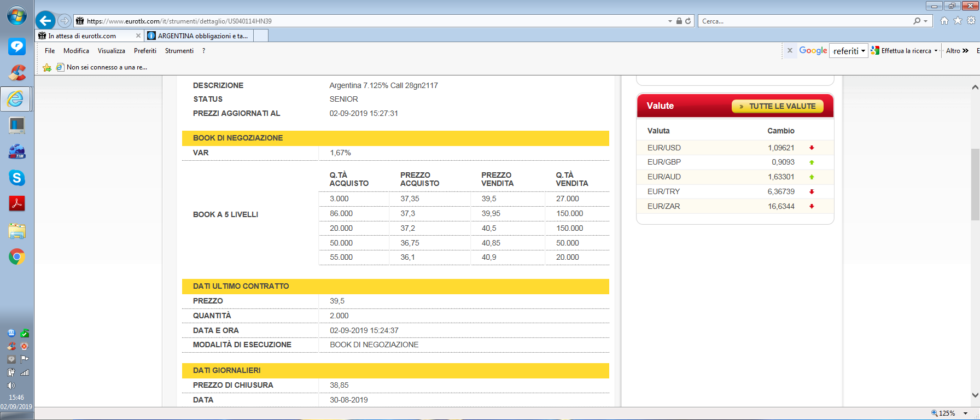The width and height of the screenshot is (980, 420).
Task: Click the TUTTE LE VALUTE button
Action: pyautogui.click(x=777, y=106)
